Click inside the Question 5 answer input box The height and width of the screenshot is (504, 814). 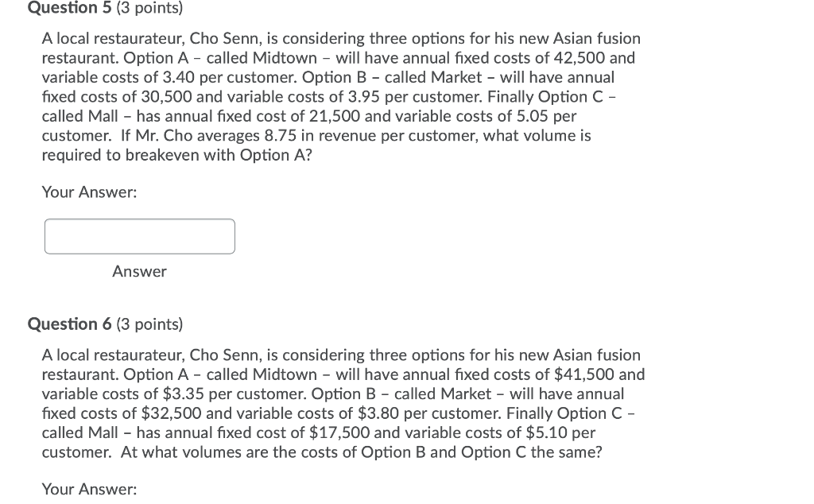140,236
